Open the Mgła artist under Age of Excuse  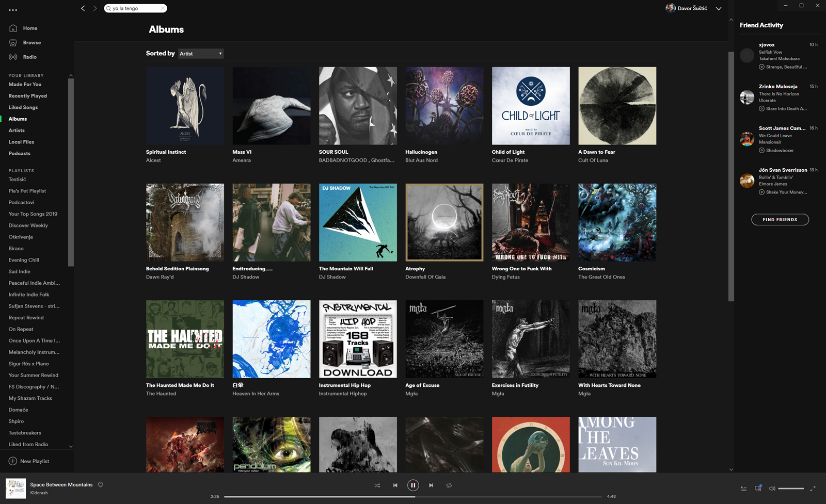coord(411,394)
